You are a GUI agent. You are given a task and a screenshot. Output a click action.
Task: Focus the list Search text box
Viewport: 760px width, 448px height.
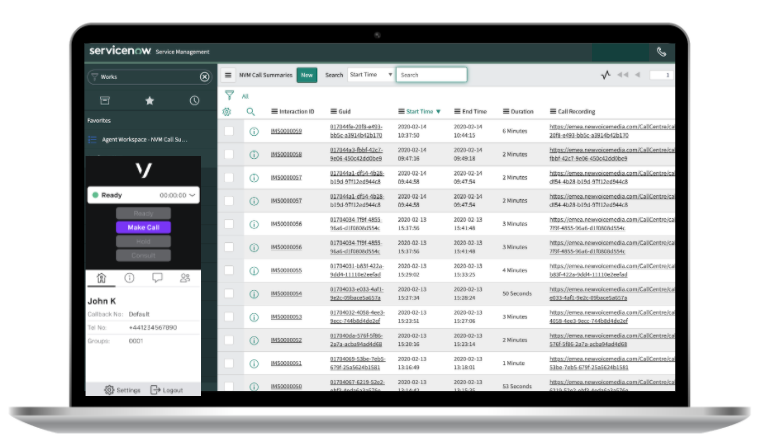tap(432, 75)
